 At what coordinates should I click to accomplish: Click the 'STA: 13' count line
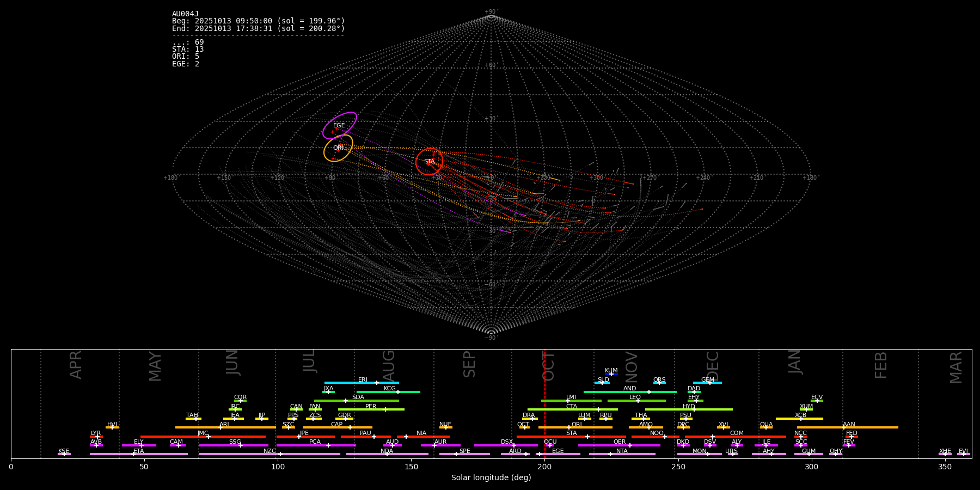click(x=188, y=50)
